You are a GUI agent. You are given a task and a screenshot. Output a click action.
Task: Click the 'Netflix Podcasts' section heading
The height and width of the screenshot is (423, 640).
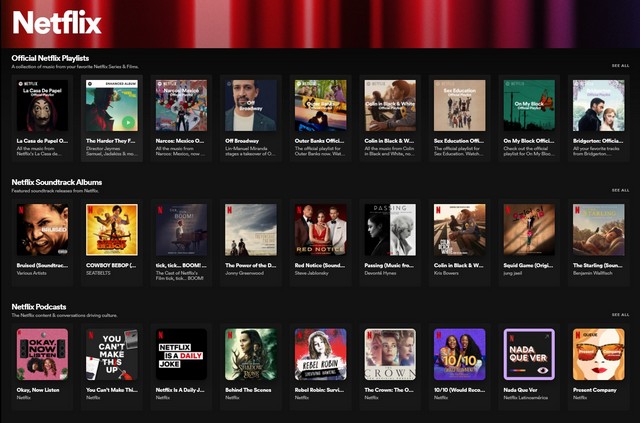pos(39,307)
